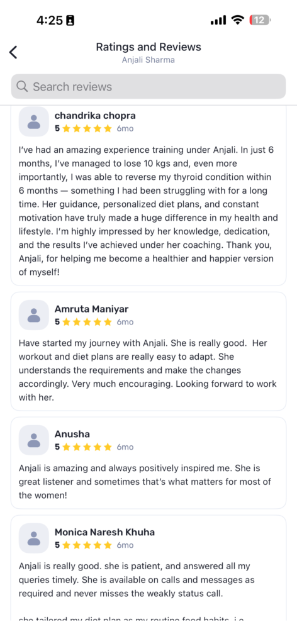Tap the Ratings and Reviews title
Image resolution: width=297 pixels, height=644 pixels.
point(148,47)
